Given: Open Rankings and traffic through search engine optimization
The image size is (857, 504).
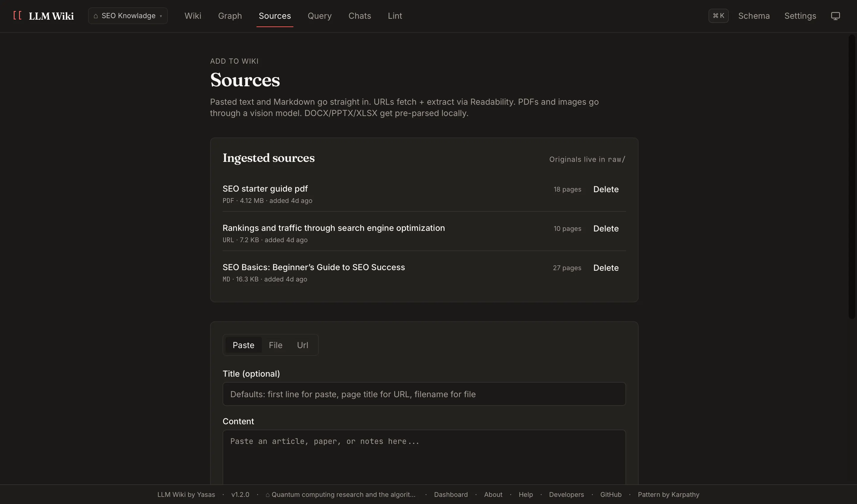Looking at the screenshot, I should 334,228.
